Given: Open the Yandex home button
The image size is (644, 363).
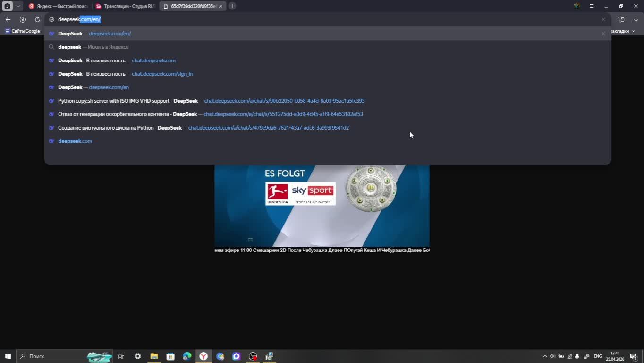Looking at the screenshot, I should point(23,19).
